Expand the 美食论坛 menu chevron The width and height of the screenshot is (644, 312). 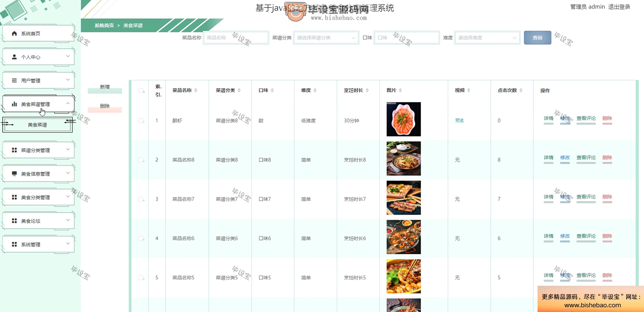[68, 220]
